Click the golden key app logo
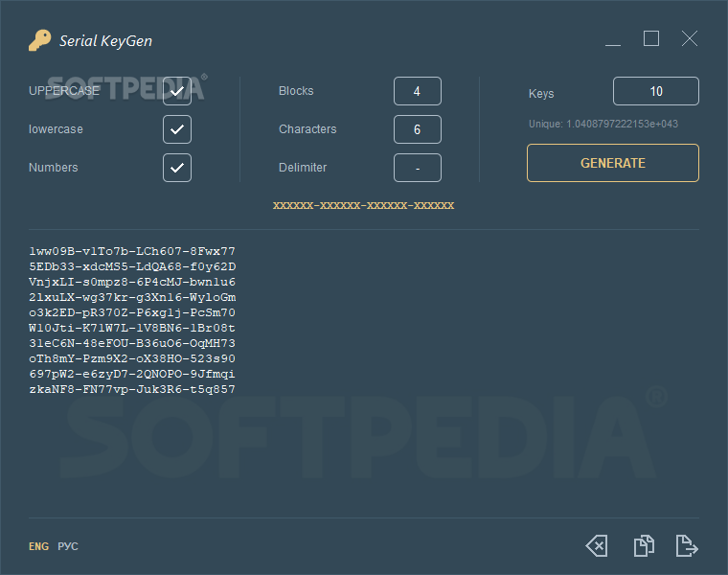 pos(39,40)
